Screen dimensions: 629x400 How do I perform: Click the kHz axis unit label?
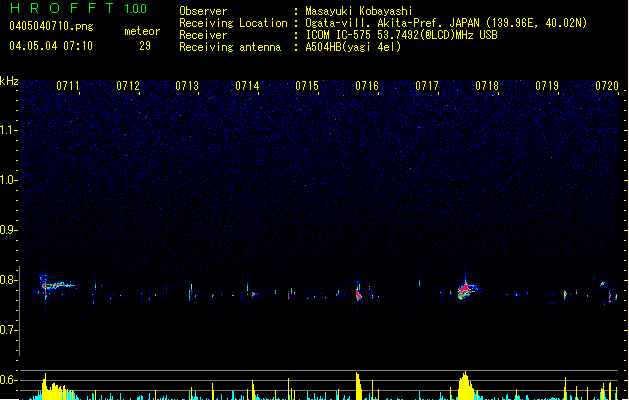point(9,81)
